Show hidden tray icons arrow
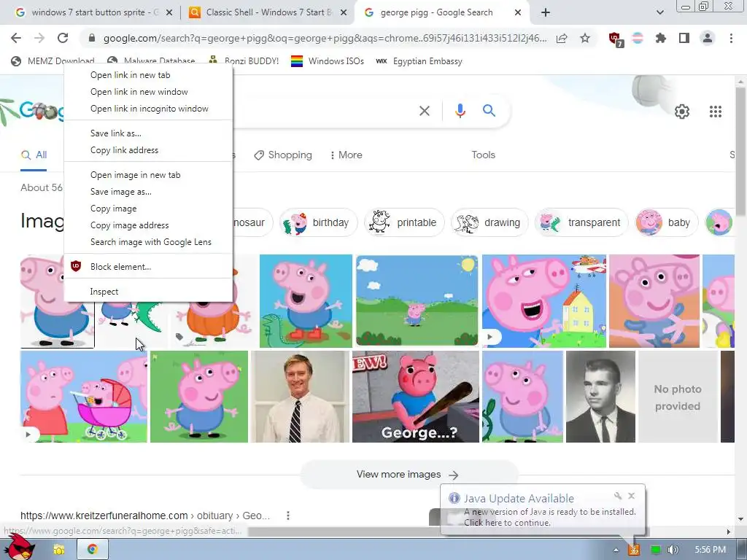 point(616,550)
